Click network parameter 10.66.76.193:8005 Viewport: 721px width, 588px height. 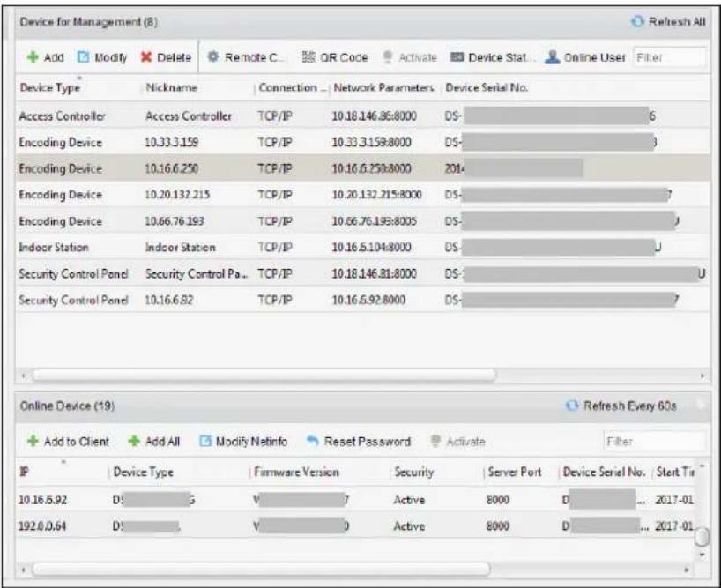[375, 221]
